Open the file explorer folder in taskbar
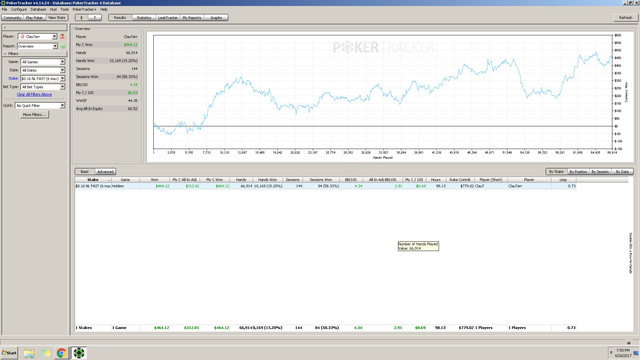The height and width of the screenshot is (360, 640). pyautogui.click(x=29, y=353)
